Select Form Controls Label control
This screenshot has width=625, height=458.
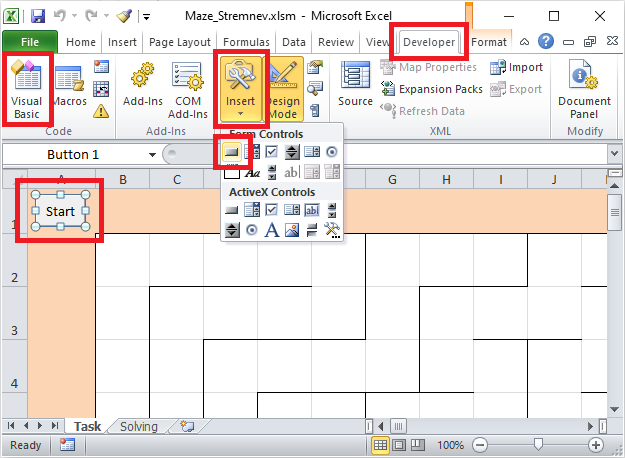(252, 173)
